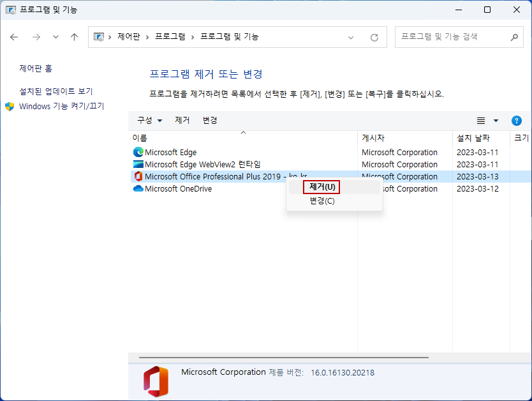Screen dimensions: 532x401
Task: Click the large Office logo in details pane
Action: [x=156, y=381]
